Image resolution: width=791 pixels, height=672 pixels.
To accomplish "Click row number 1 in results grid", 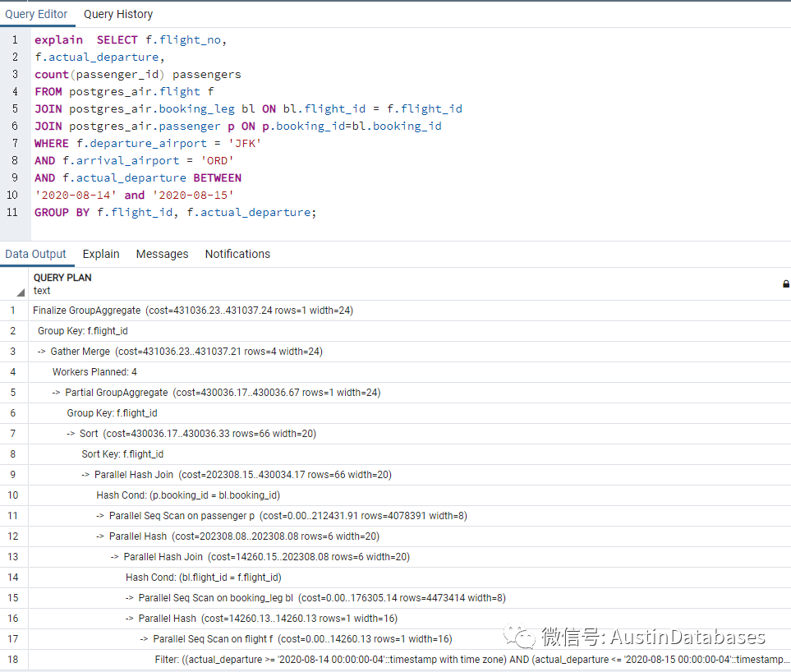I will click(x=12, y=311).
